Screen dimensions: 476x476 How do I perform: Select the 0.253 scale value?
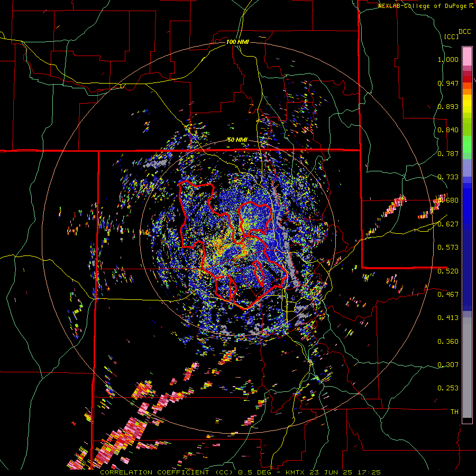coord(448,388)
